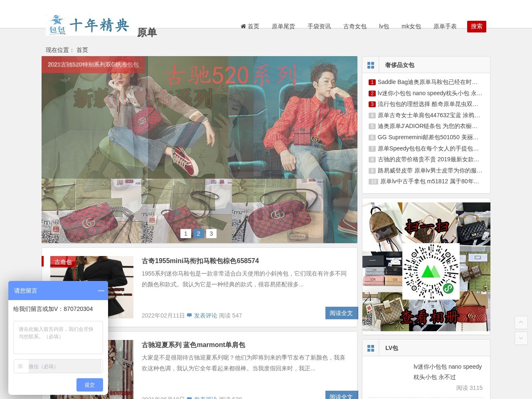Click the 阅读全文 button for 古奇1955mini article
Viewport: 532px width, 399px height.
pos(341,313)
